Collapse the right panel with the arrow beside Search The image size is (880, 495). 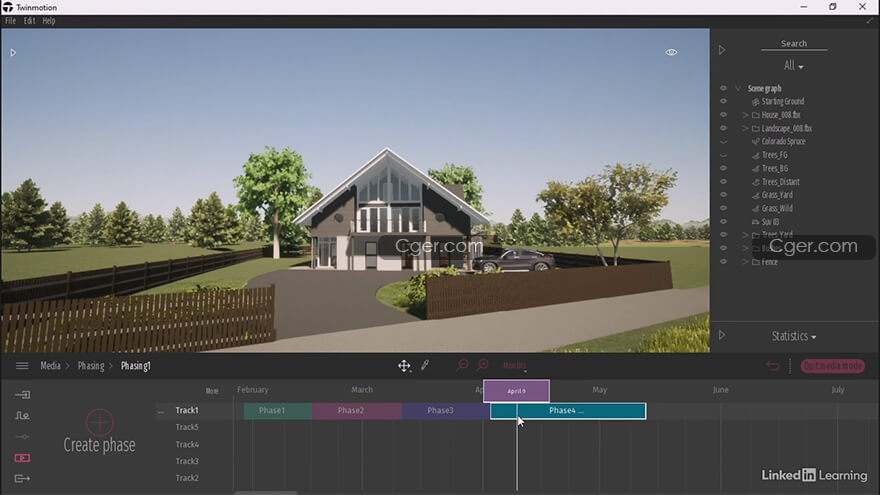click(722, 50)
